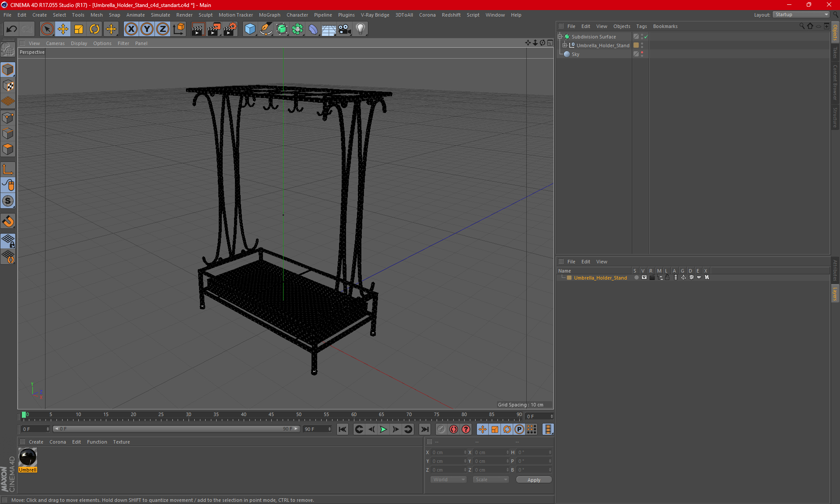840x504 pixels.
Task: Toggle X axis lock
Action: click(131, 29)
